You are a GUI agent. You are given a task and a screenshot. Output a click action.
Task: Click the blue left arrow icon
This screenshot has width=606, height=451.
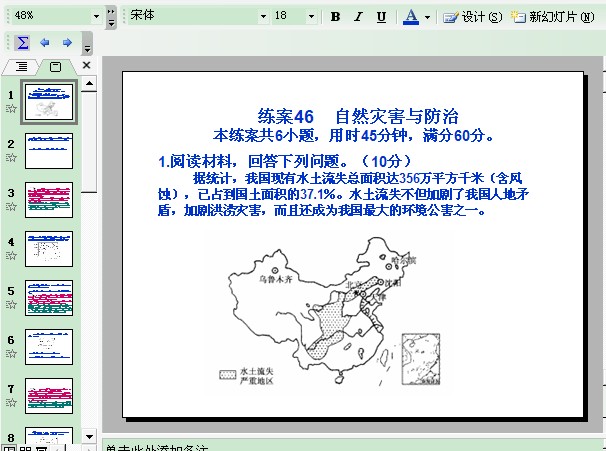[x=45, y=43]
